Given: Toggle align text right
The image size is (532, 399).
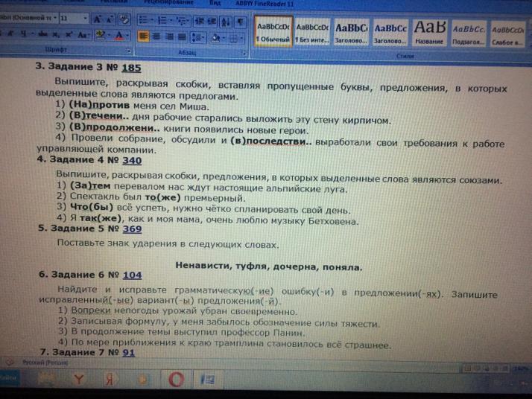Looking at the screenshot, I should 169,36.
